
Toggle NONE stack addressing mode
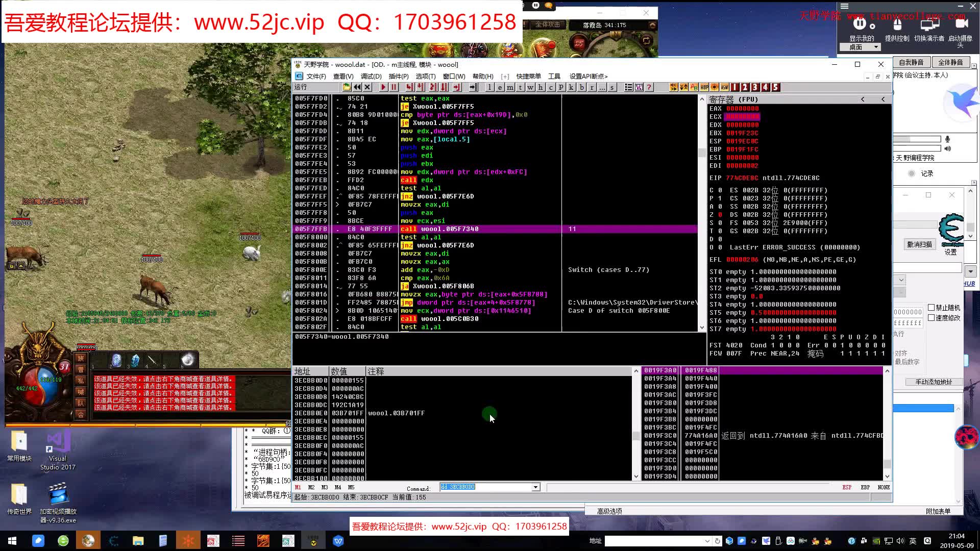click(884, 487)
